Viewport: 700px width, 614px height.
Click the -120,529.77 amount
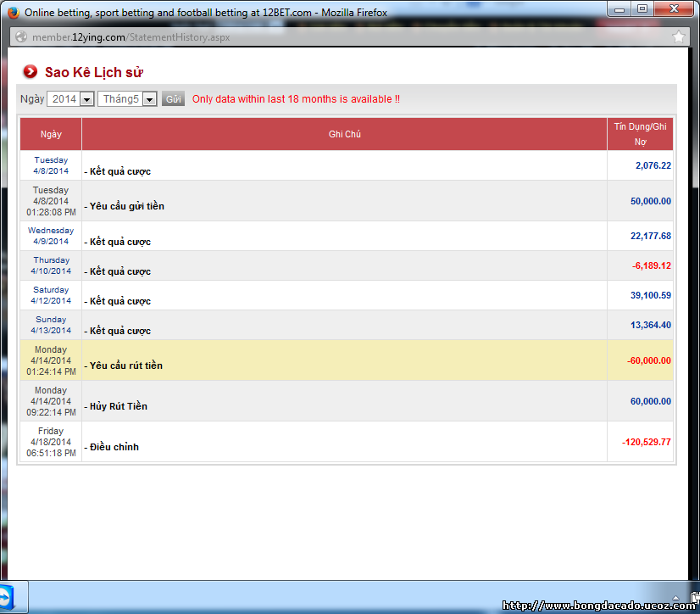point(646,442)
